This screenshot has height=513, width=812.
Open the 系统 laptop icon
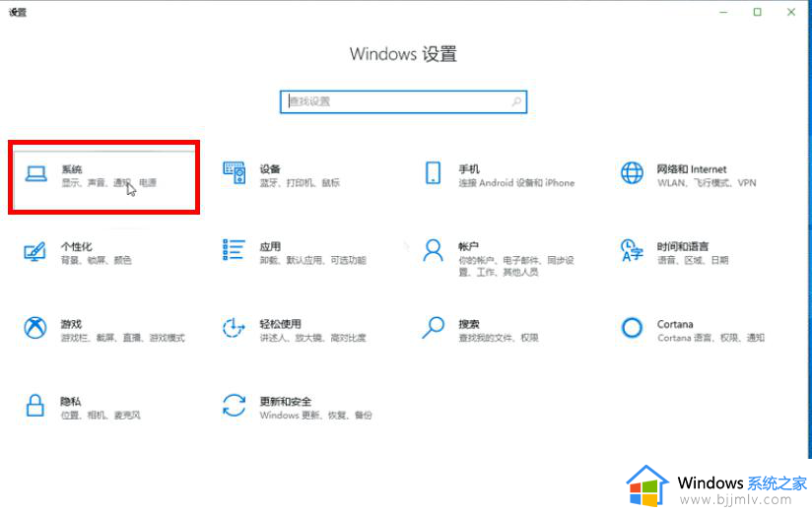[36, 174]
